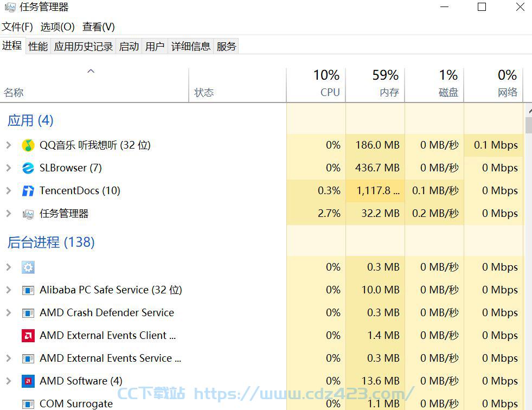
Task: Click the SLBrowser process icon
Action: coord(28,168)
